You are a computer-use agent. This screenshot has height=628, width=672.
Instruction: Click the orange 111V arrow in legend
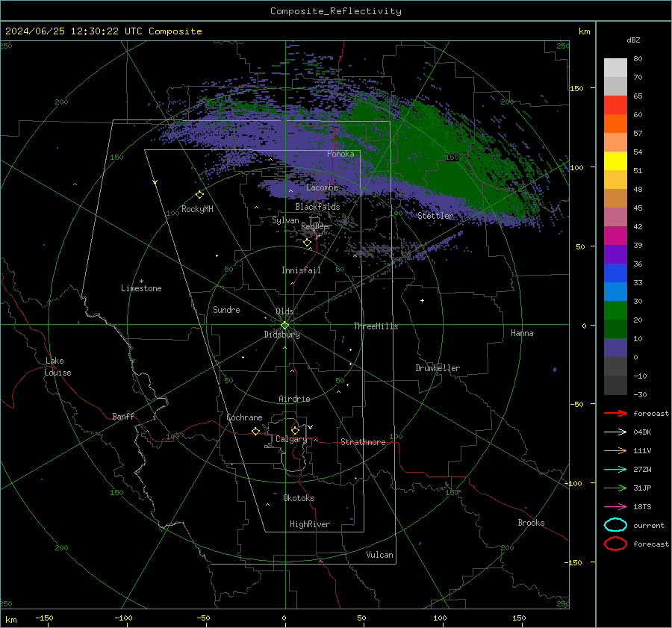[x=615, y=450]
